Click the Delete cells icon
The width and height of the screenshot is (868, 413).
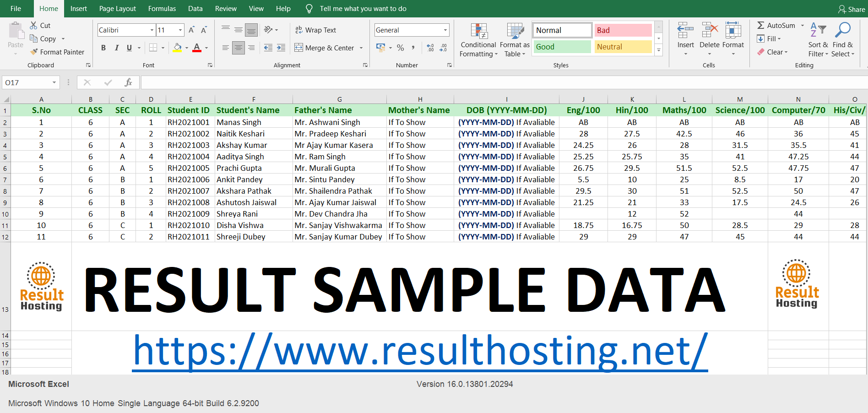click(x=710, y=31)
